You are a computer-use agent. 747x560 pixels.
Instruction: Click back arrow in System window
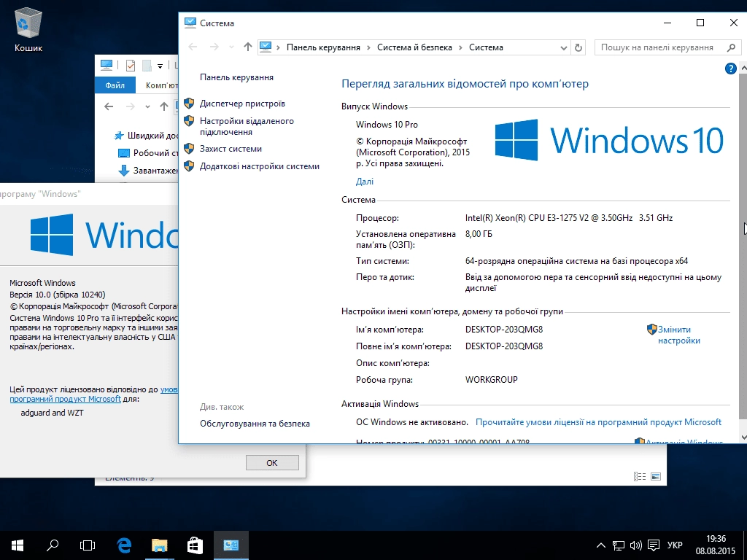pos(193,47)
